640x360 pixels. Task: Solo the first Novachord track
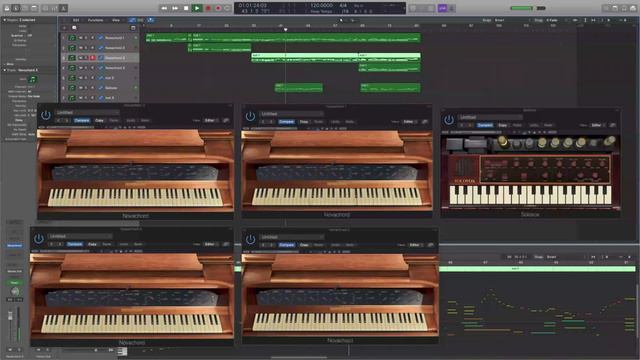(x=86, y=38)
